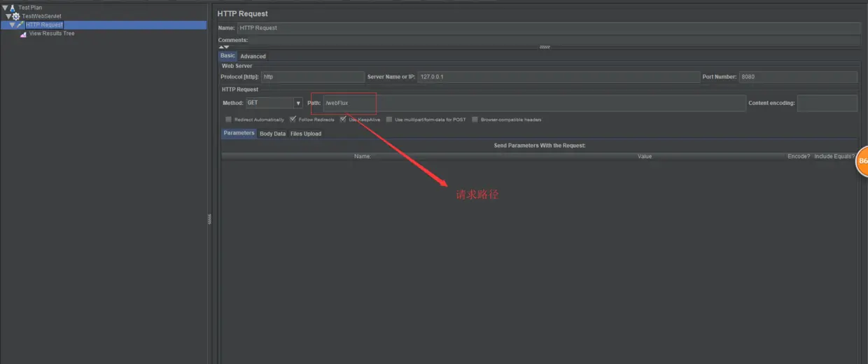Open the Files Upload tab
The width and height of the screenshot is (868, 364).
pos(306,134)
